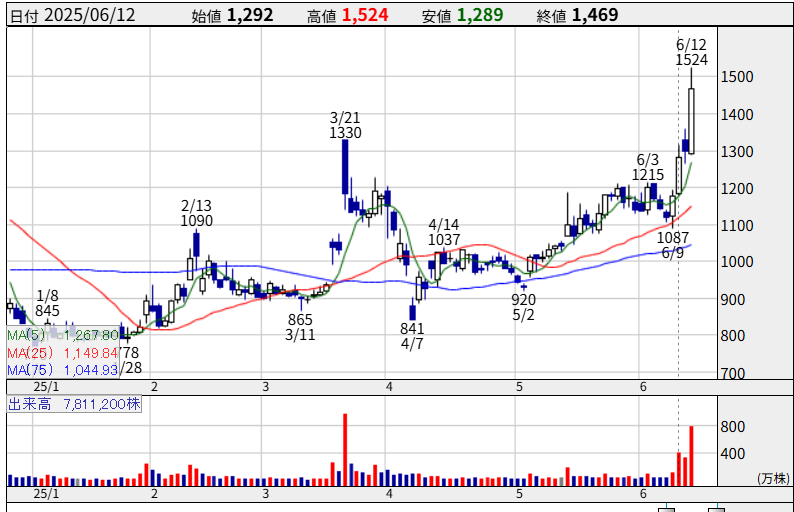This screenshot has width=794, height=512.
Task: Click the 1/8 845 annotation
Action: coord(47,303)
